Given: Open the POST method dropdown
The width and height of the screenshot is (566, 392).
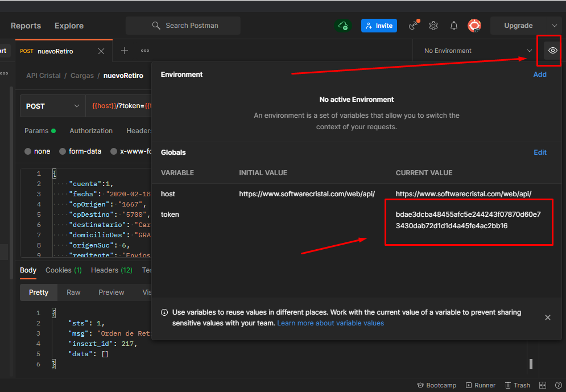Looking at the screenshot, I should [x=53, y=106].
